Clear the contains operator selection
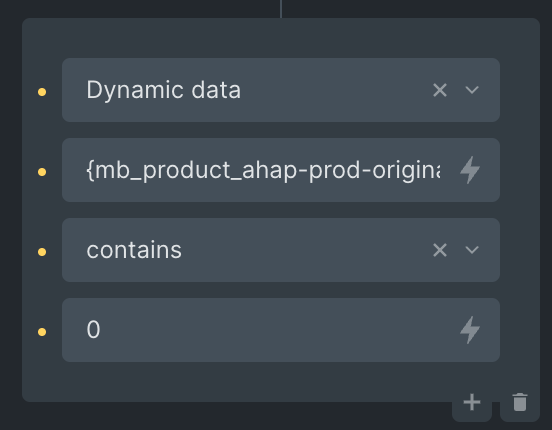The image size is (552, 430). [440, 250]
